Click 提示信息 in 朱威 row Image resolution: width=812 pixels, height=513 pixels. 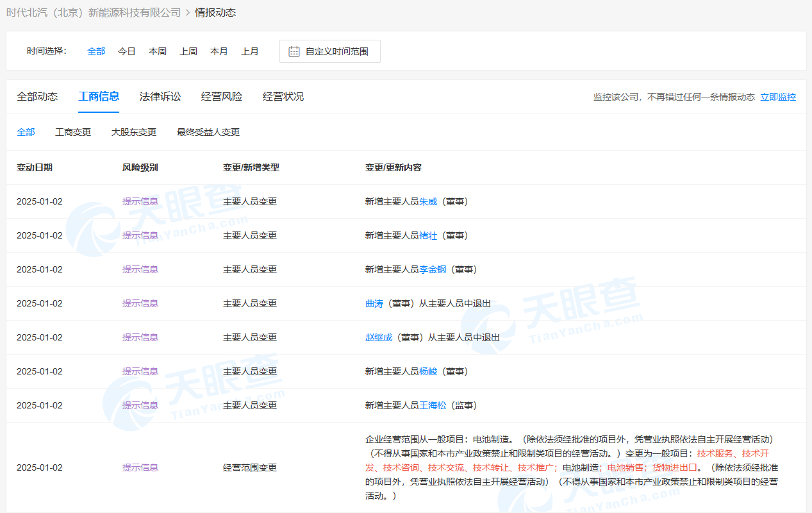140,201
